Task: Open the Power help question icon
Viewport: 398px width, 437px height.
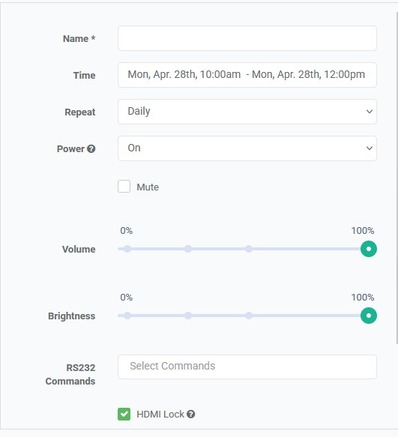Action: coord(91,149)
